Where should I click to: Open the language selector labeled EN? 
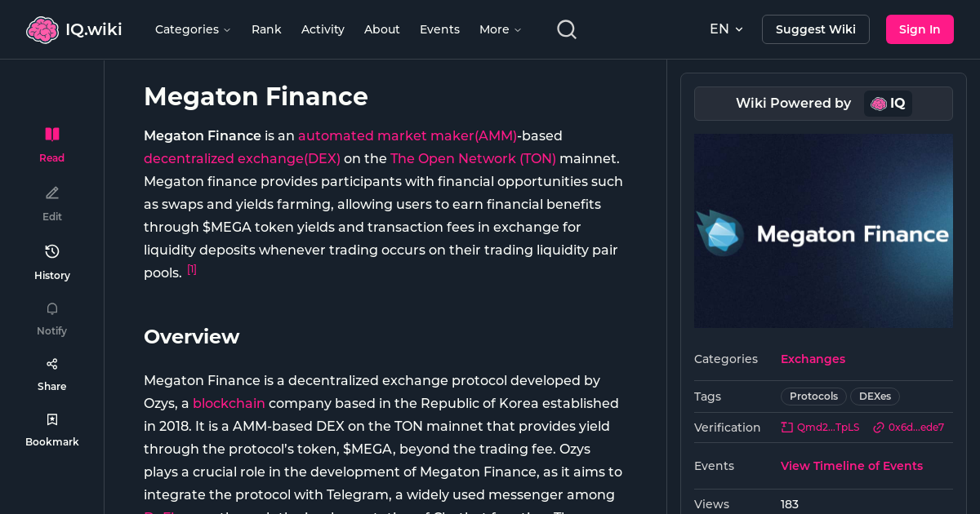coord(726,29)
